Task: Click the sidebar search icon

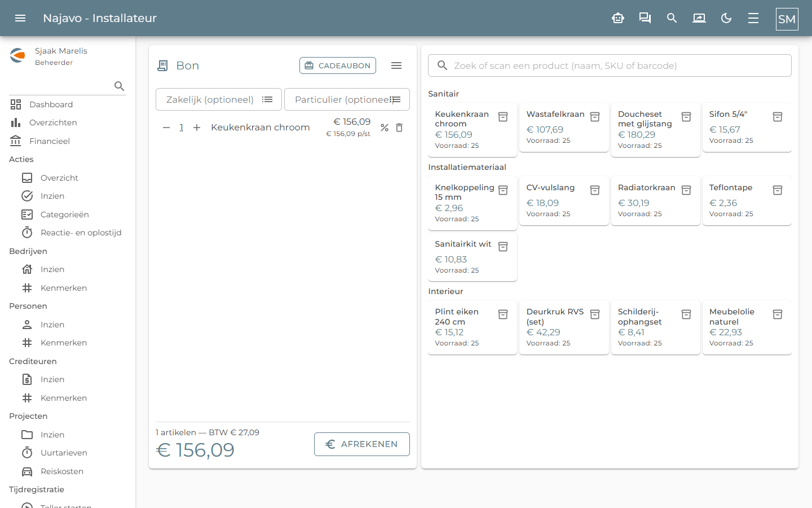Action: click(120, 86)
